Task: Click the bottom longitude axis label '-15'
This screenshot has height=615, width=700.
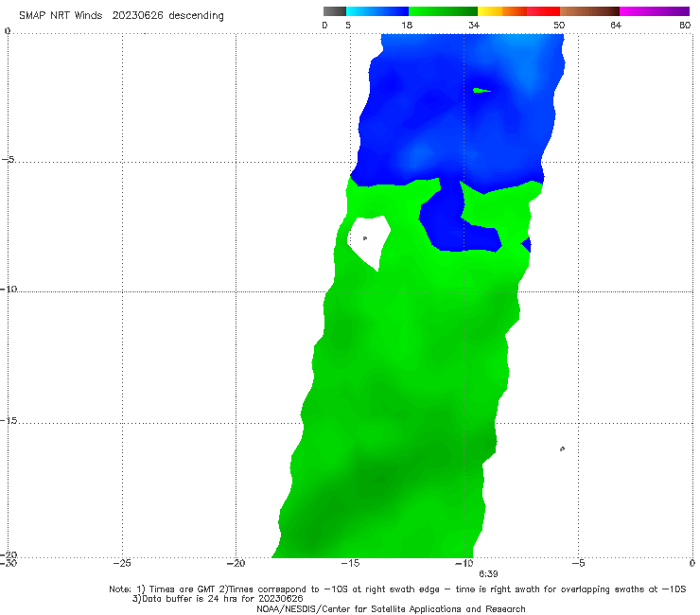Action: tap(350, 563)
